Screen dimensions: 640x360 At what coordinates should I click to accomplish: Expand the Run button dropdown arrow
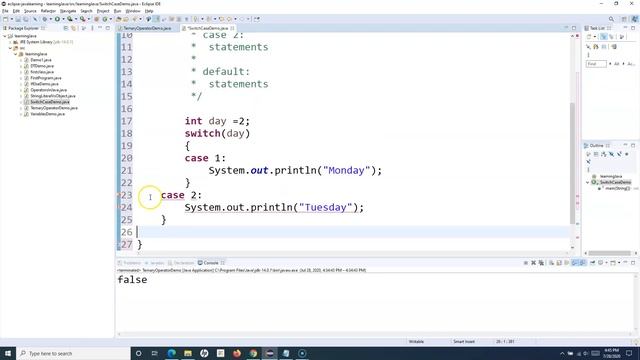pos(63,19)
